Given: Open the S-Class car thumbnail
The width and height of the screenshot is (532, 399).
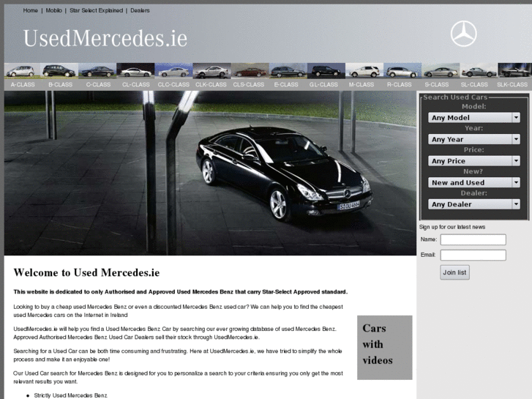Looking at the screenshot, I should (441, 71).
